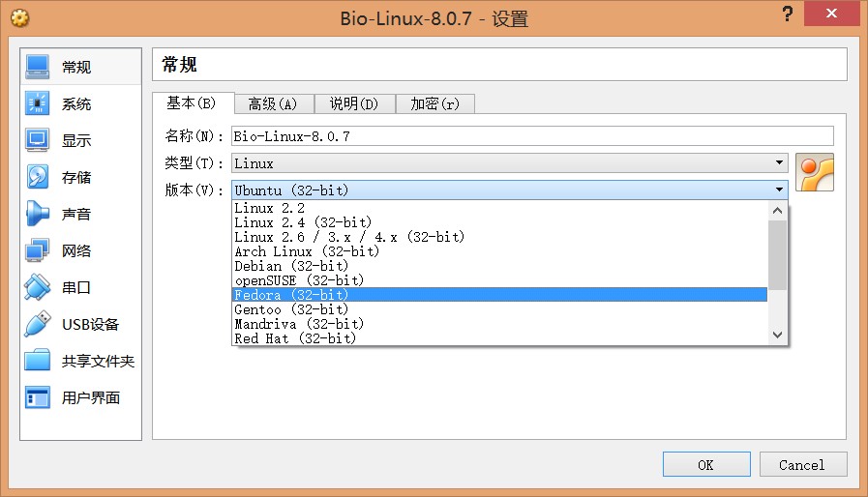The width and height of the screenshot is (868, 497).
Task: Open the 系统 (System) settings icon
Action: (37, 103)
